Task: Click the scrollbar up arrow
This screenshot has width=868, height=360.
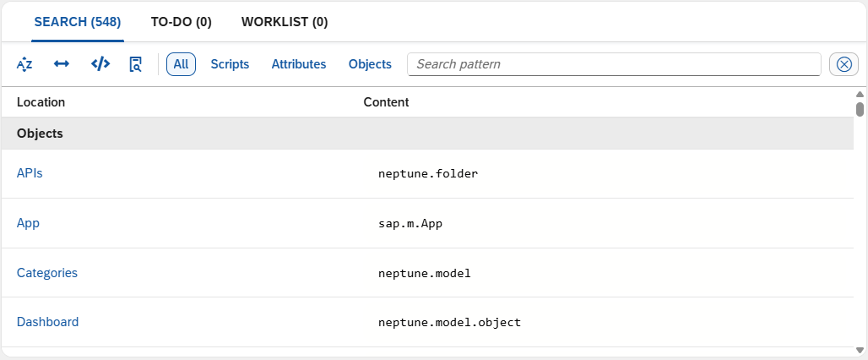Action: click(x=860, y=94)
